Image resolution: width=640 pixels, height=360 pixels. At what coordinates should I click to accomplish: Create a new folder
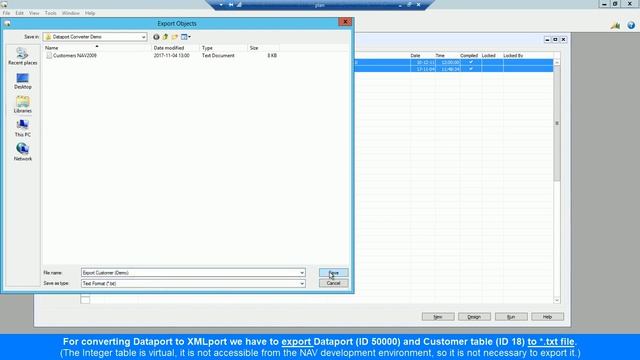[x=175, y=37]
